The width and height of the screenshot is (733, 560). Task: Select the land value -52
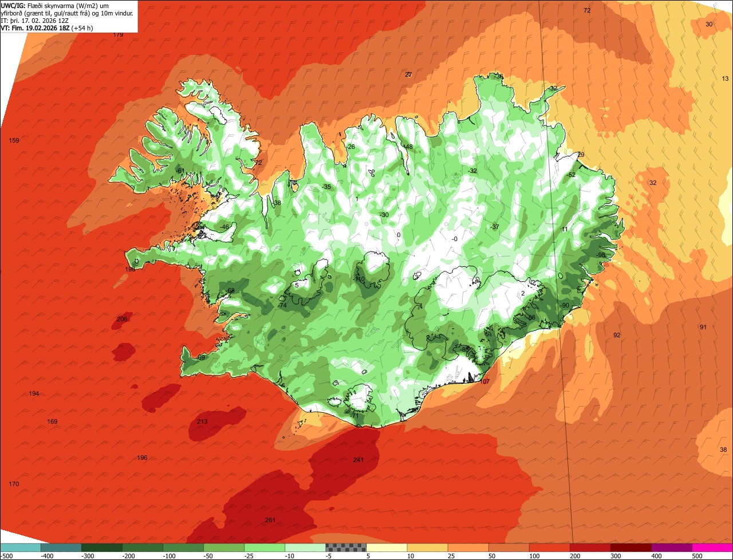(x=571, y=175)
